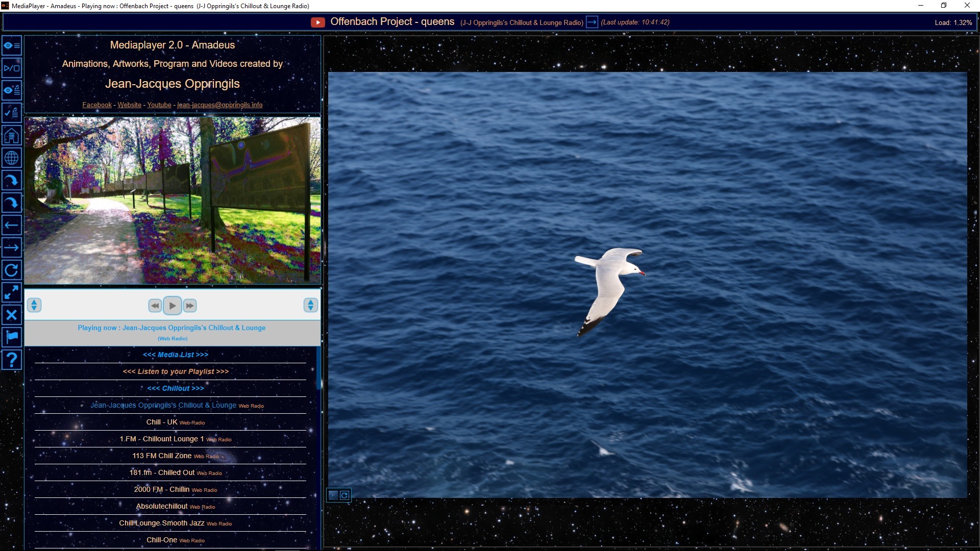Toggle the eye-and-music-note visibility icon
This screenshot has height=551, width=980.
click(x=12, y=91)
